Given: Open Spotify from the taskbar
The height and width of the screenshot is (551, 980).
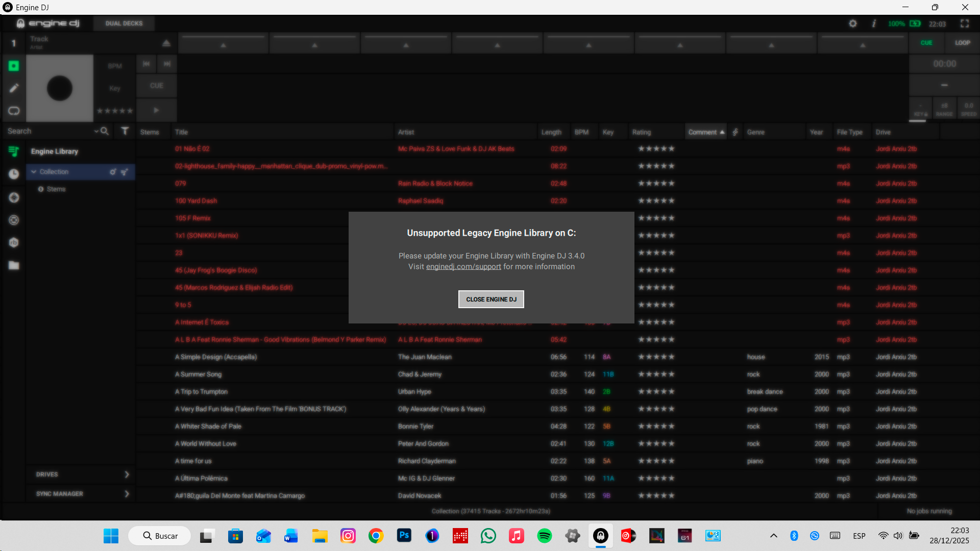Looking at the screenshot, I should coord(544,536).
